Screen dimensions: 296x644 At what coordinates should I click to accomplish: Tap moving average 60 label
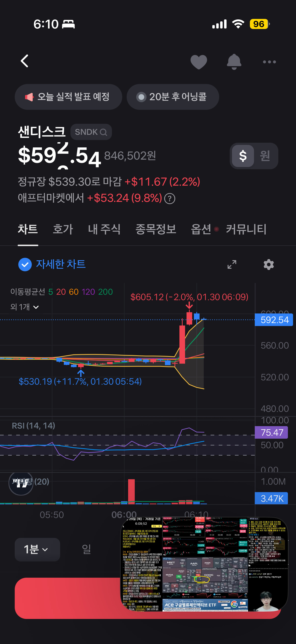[74, 292]
